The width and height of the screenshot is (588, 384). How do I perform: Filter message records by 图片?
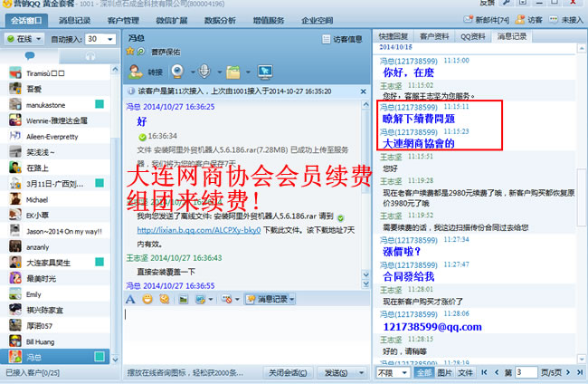pyautogui.click(x=445, y=372)
